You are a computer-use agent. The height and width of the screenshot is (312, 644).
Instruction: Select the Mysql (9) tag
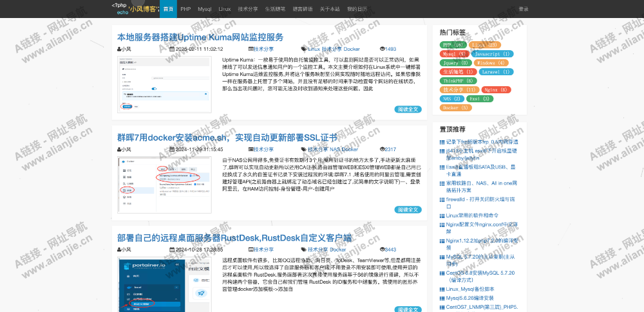click(454, 54)
